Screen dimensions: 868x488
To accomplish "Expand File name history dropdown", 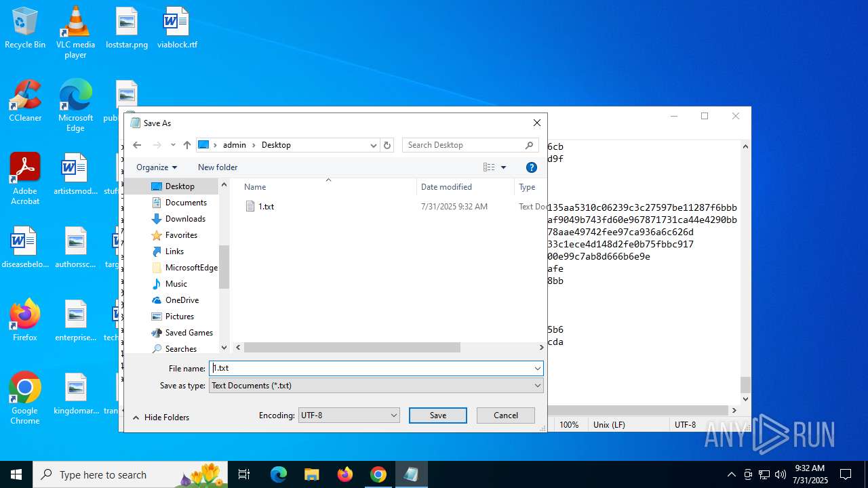I will 537,369.
